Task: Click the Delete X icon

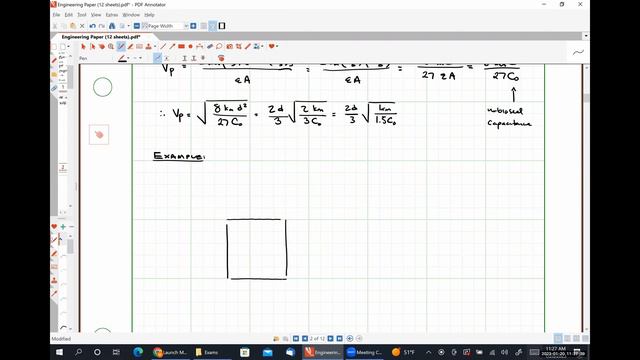Action: (x=82, y=26)
